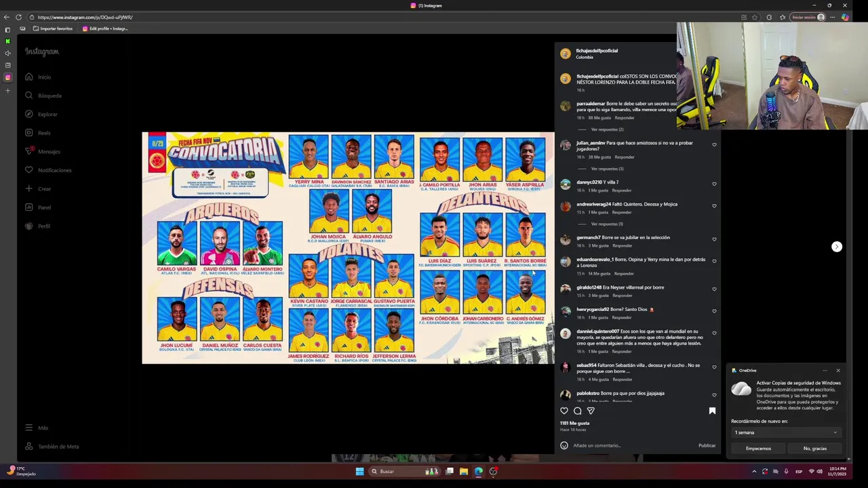This screenshot has width=868, height=488.
Task: Like andresriverag24's comment
Action: [714, 205]
